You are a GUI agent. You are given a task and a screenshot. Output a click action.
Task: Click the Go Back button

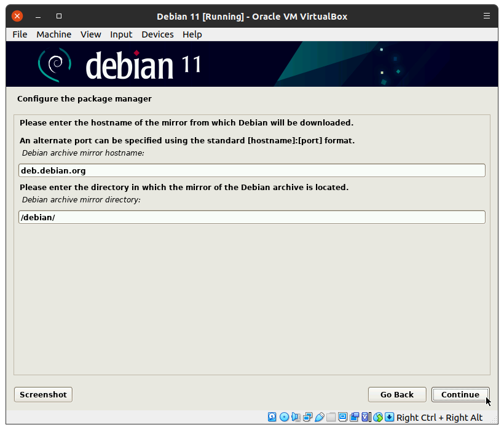click(x=396, y=394)
